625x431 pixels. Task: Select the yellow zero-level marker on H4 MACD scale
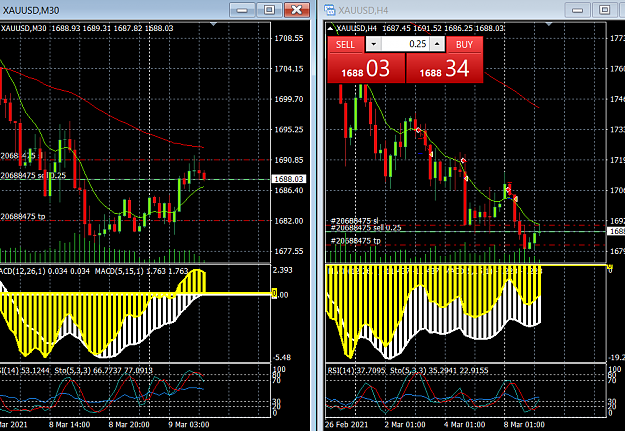(x=609, y=267)
